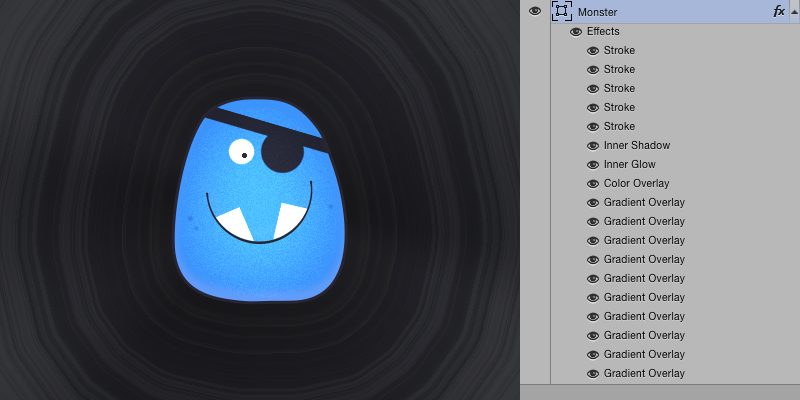The image size is (800, 400).
Task: Toggle the Color Overlay eye icon
Action: click(593, 184)
